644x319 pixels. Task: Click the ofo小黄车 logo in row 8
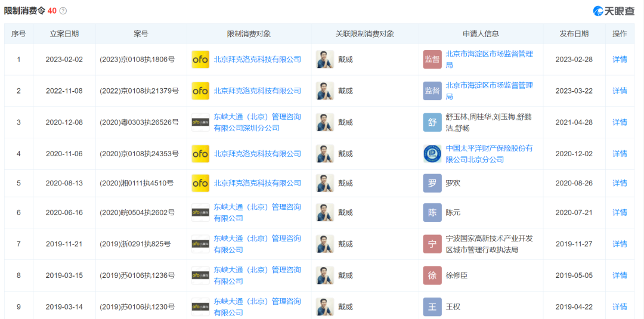200,275
